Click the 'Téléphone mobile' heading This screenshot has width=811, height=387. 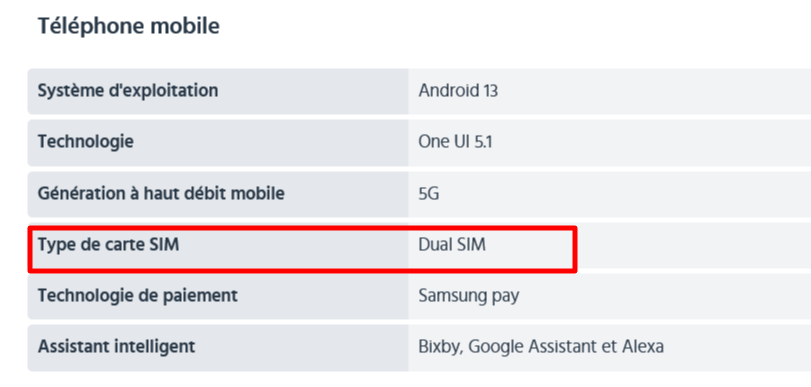(129, 26)
